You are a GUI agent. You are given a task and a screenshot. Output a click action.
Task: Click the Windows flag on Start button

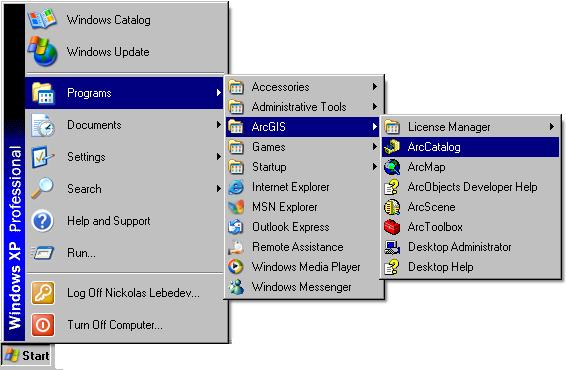point(12,356)
